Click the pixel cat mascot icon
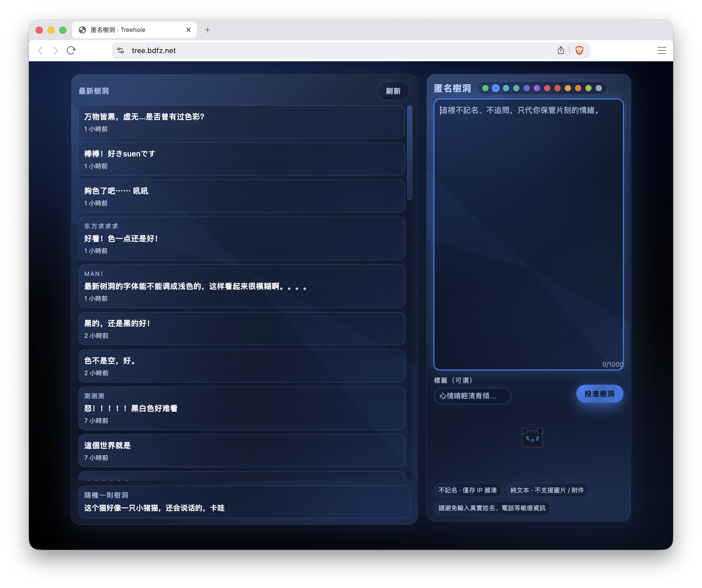 532,438
